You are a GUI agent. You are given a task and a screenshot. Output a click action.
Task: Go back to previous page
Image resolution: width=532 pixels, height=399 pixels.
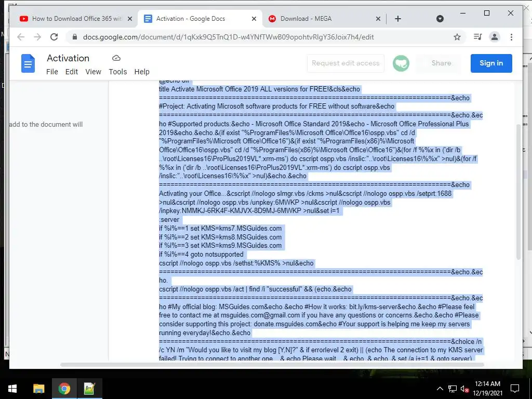pyautogui.click(x=21, y=37)
